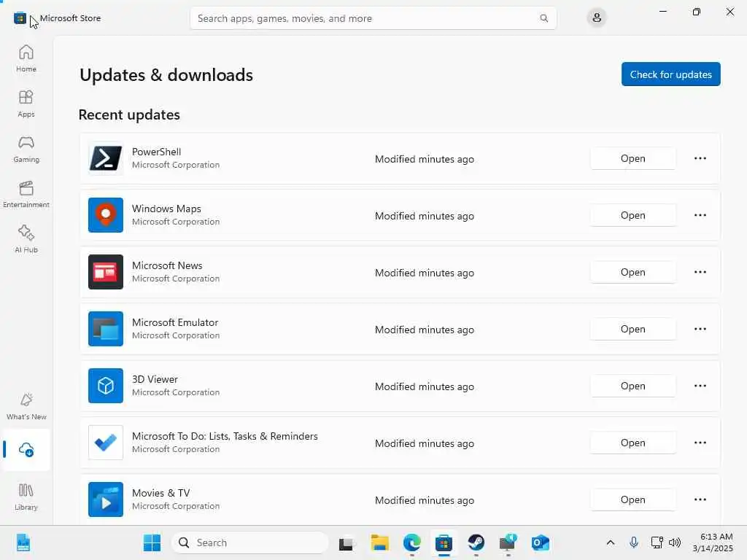Image resolution: width=747 pixels, height=560 pixels.
Task: Go to the Home section in sidebar
Action: tap(26, 58)
